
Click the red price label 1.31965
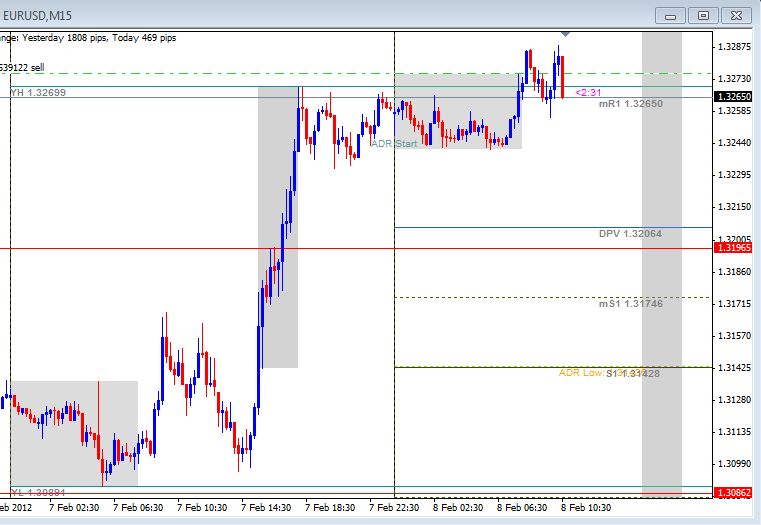[734, 247]
